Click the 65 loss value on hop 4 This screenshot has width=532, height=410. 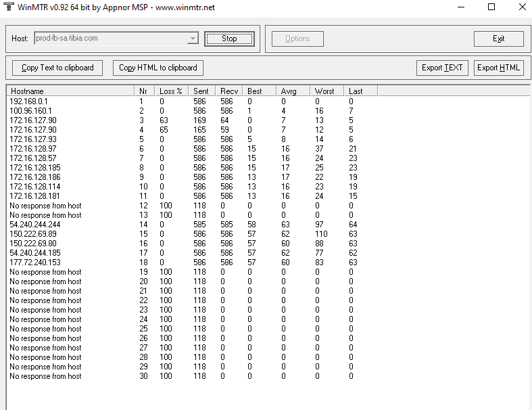(164, 130)
